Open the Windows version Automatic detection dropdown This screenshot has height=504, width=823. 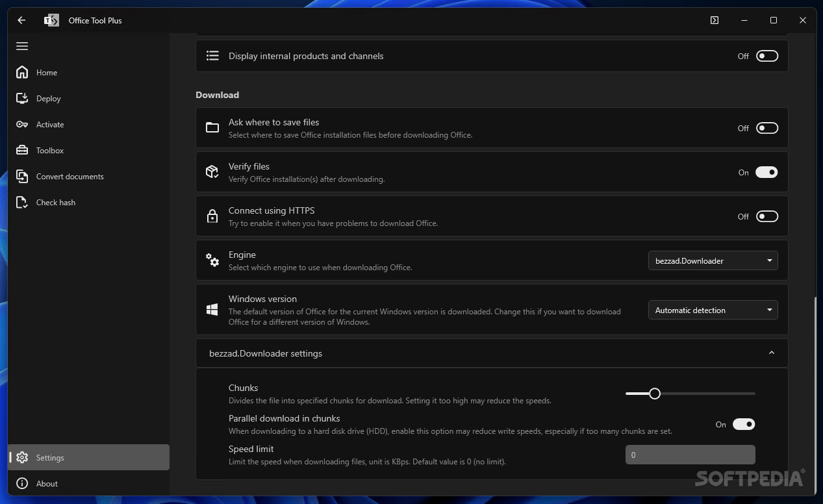tap(713, 310)
